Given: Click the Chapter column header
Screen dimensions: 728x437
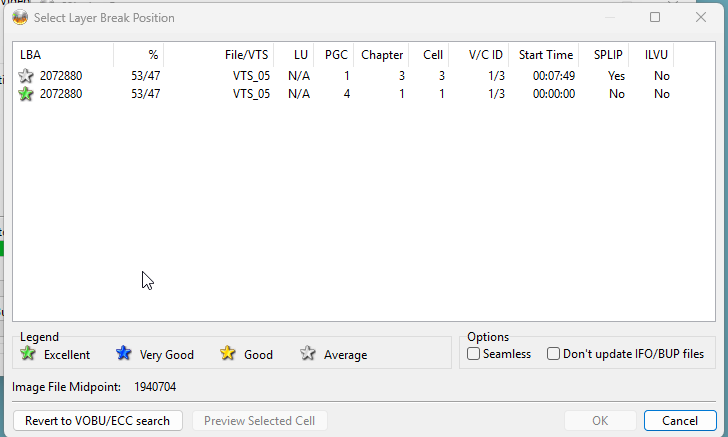Looking at the screenshot, I should point(382,55).
